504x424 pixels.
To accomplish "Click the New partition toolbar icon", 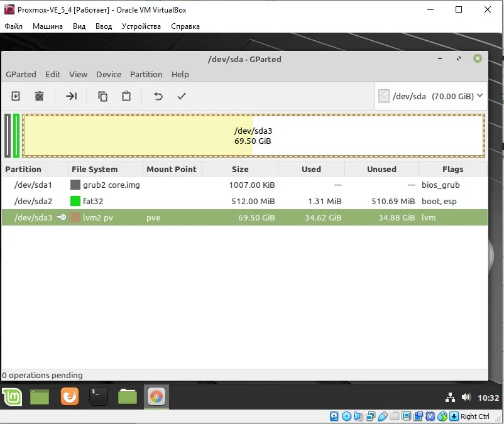I will tap(16, 96).
